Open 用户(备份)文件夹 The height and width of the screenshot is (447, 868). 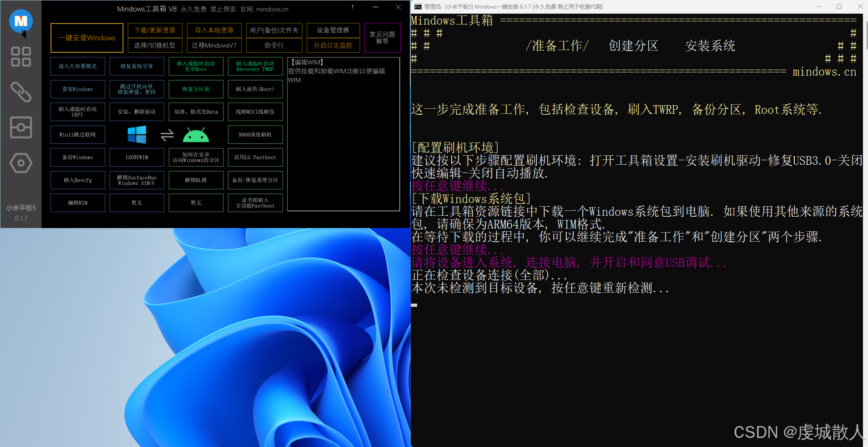coord(274,30)
